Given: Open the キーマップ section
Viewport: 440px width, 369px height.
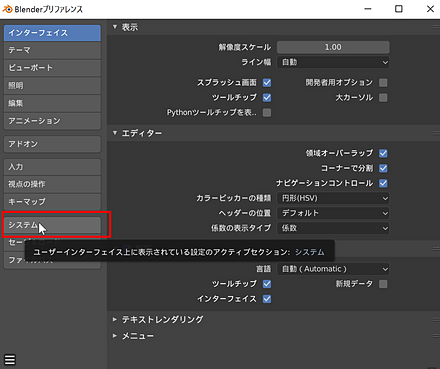Looking at the screenshot, I should pyautogui.click(x=52, y=202).
